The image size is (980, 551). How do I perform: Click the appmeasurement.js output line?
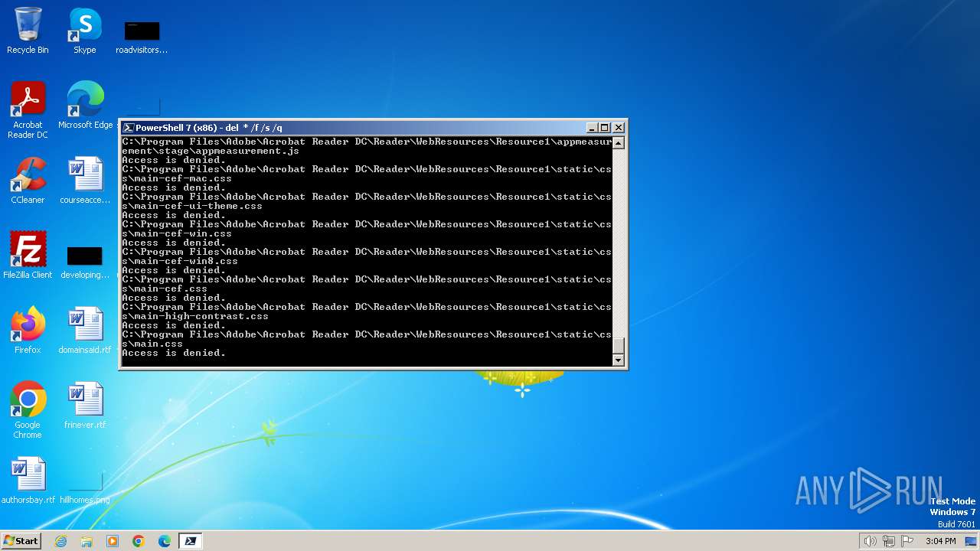[367, 146]
